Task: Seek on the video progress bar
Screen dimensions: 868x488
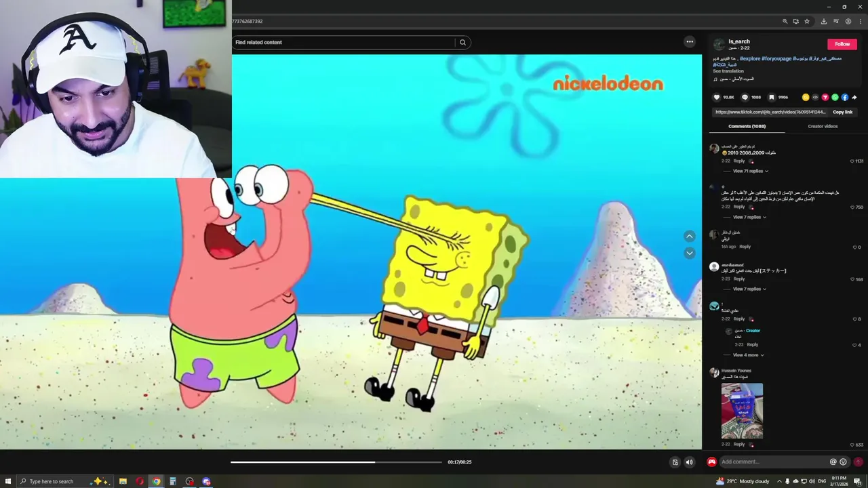Action: [336, 462]
